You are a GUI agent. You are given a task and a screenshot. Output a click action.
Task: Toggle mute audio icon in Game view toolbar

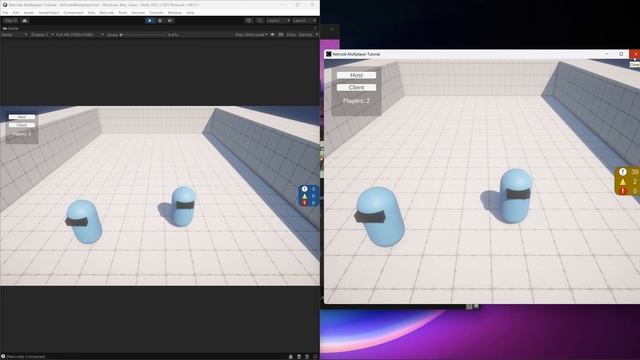273,35
